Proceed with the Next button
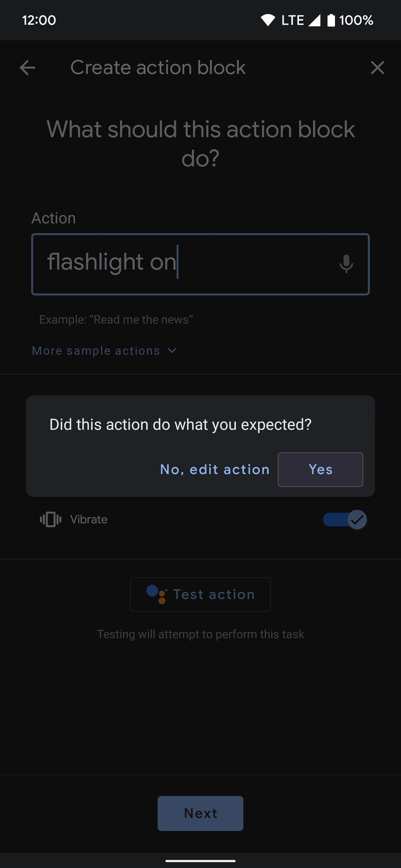The height and width of the screenshot is (868, 401). 200,813
